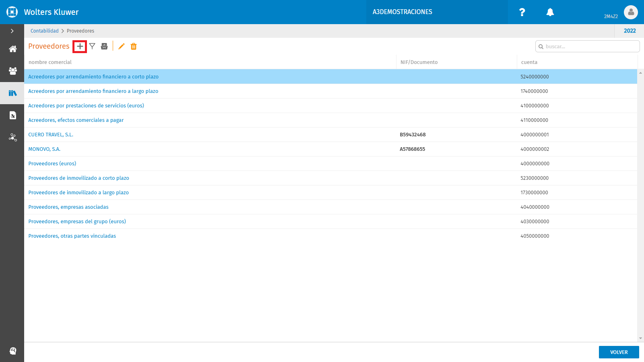Open the help question mark icon
This screenshot has height=362, width=644.
(x=522, y=12)
